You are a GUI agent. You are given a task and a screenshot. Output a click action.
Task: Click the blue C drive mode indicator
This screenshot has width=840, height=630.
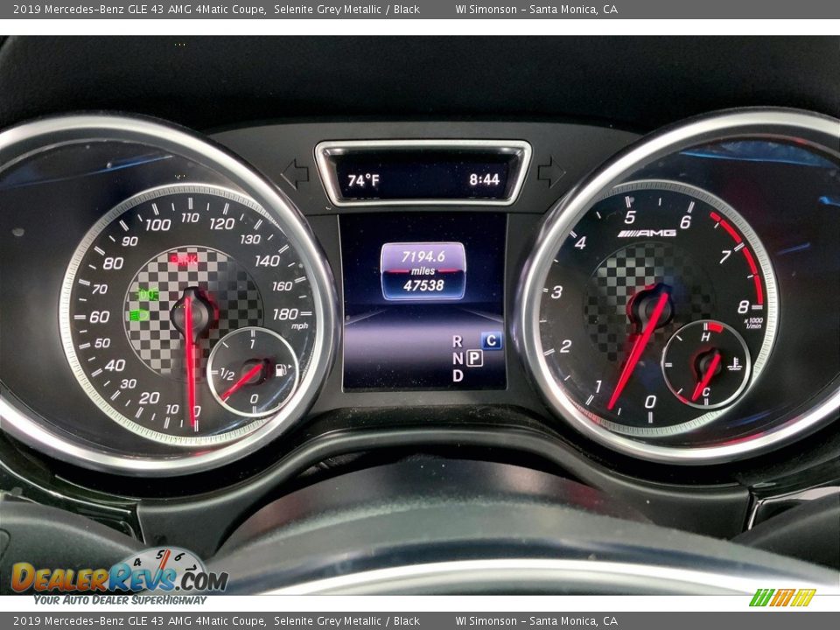pyautogui.click(x=491, y=340)
